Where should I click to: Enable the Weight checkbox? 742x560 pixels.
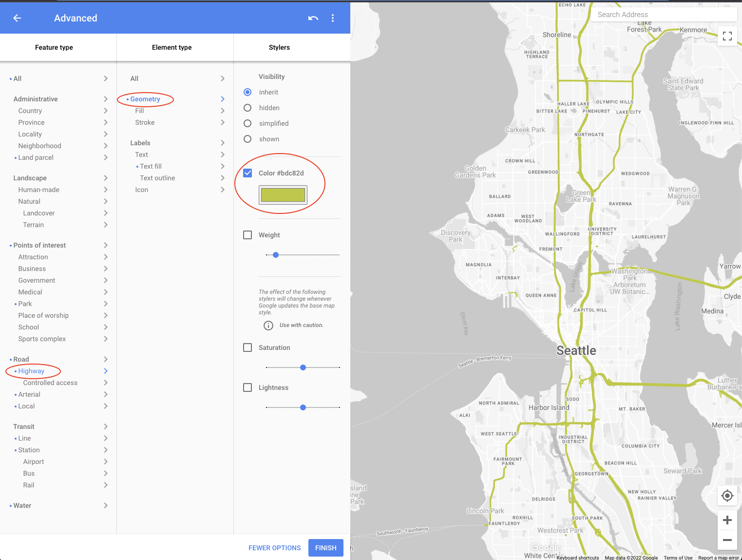pyautogui.click(x=247, y=234)
